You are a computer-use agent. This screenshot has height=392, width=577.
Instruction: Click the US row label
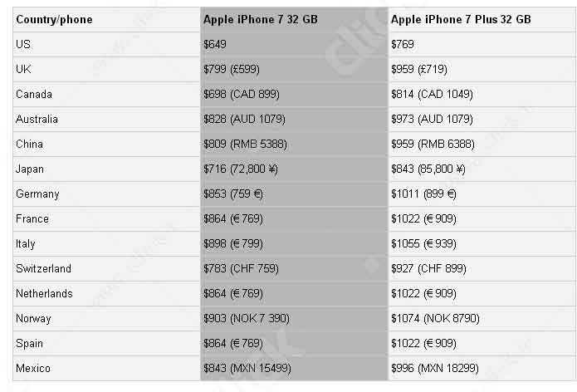[x=22, y=44]
